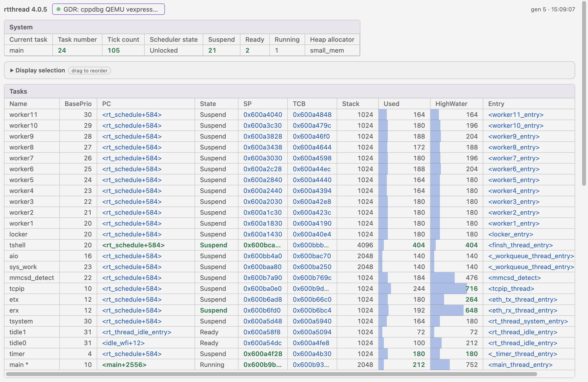Click TCB address 0x600a4b30 for timer

[312, 354]
